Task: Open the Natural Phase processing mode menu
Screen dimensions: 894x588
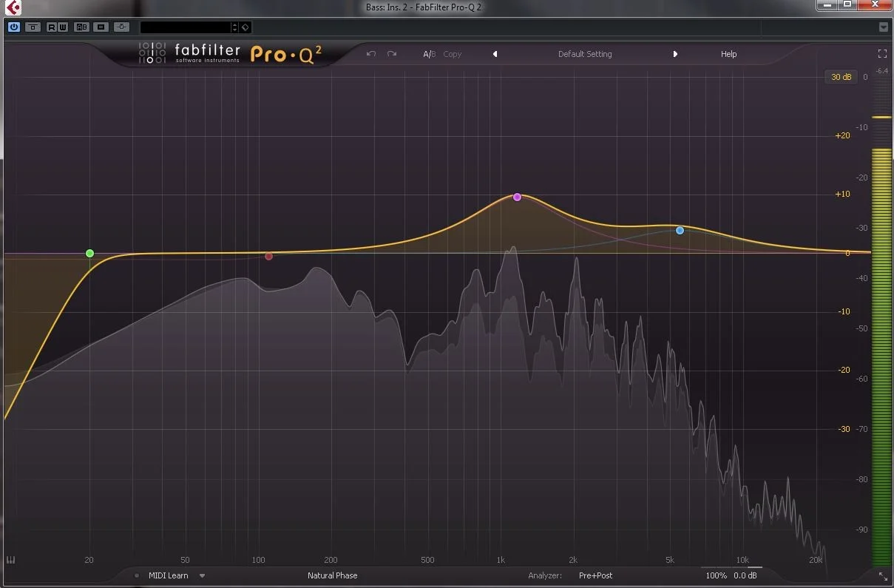Action: point(332,575)
